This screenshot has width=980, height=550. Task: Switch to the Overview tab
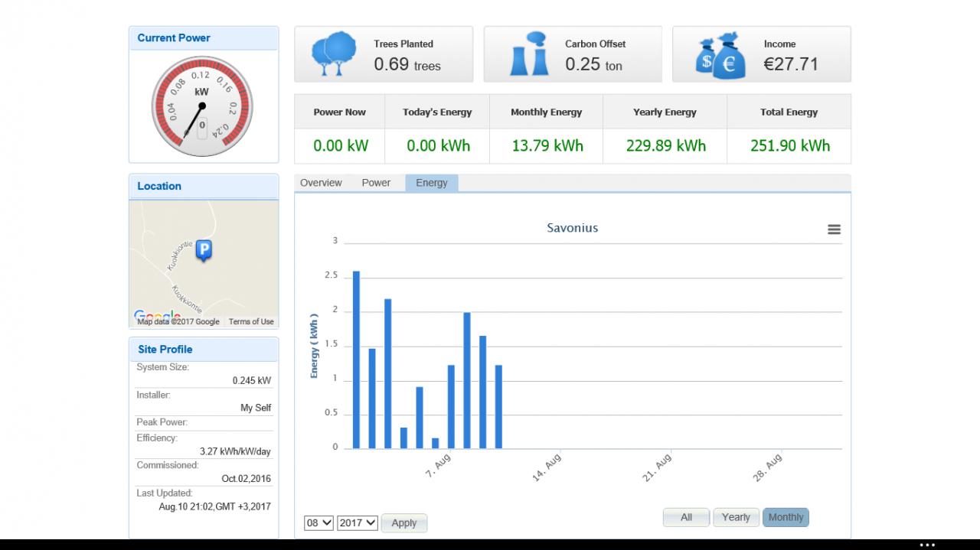point(321,183)
